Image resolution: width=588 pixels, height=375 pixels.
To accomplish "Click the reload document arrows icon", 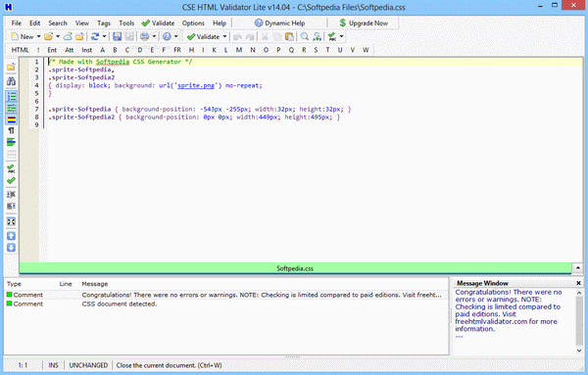I will [95, 36].
